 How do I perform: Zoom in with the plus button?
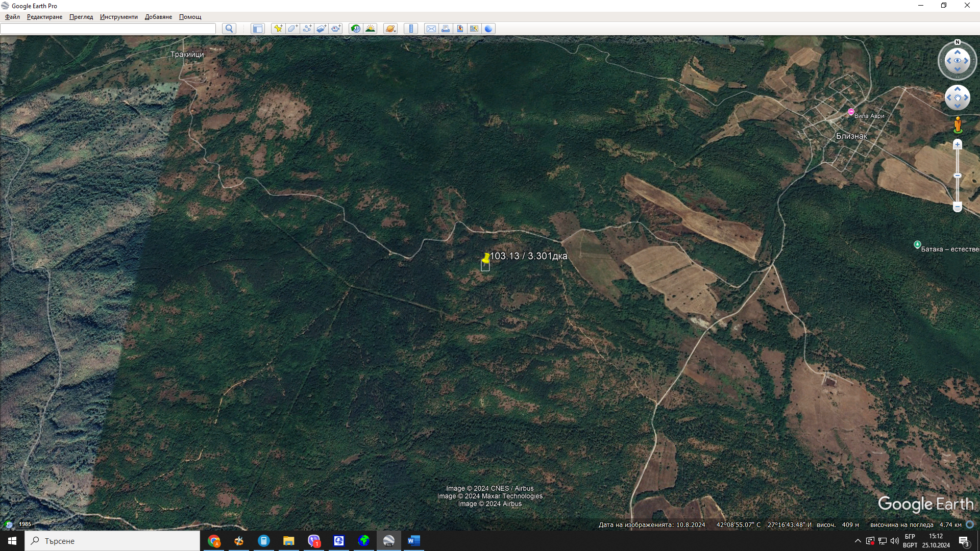tap(958, 145)
